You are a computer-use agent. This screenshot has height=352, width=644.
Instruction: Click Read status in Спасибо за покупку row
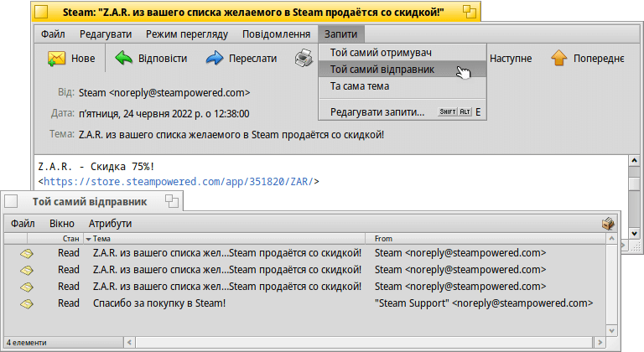tap(69, 303)
